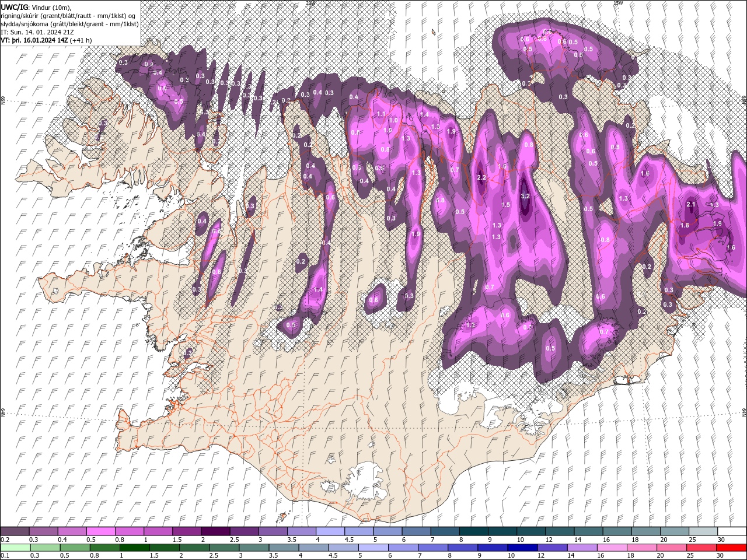Select the 'rigning/skúrir' legend description line
Image resolution: width=747 pixels, height=560 pixels.
[x=69, y=15]
